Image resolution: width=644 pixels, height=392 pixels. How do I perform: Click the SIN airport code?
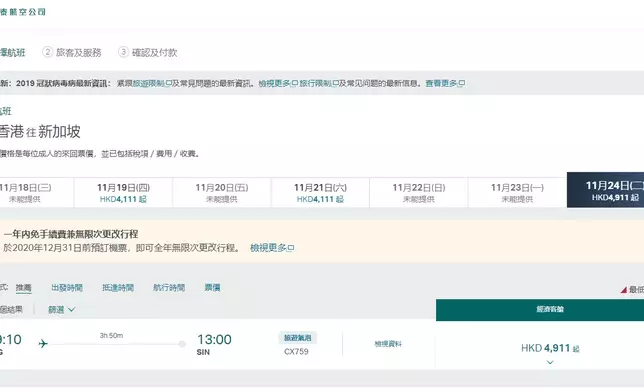tap(203, 352)
